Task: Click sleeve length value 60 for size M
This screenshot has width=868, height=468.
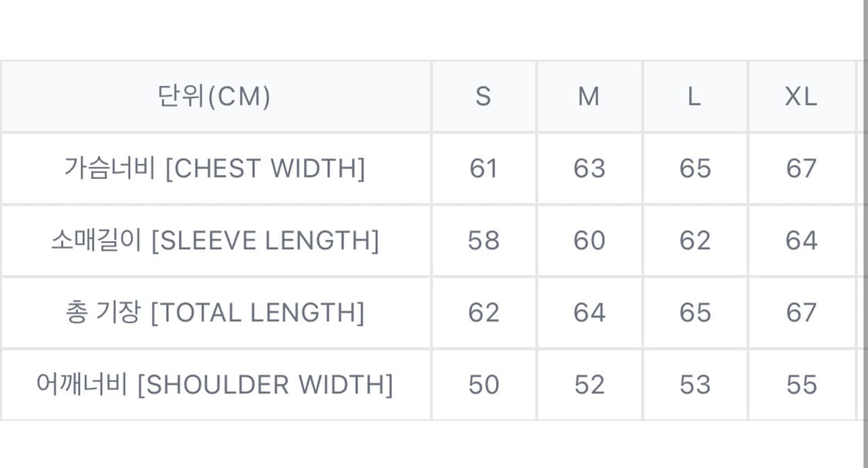Action: (589, 241)
